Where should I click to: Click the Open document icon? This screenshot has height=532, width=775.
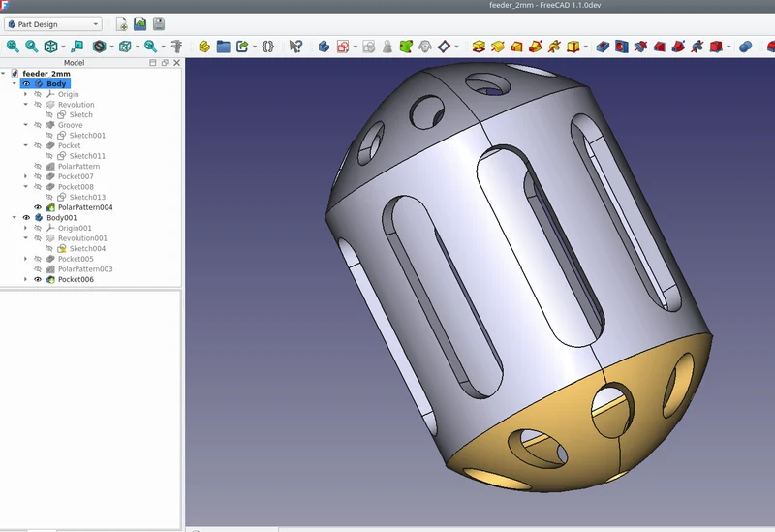[139, 24]
